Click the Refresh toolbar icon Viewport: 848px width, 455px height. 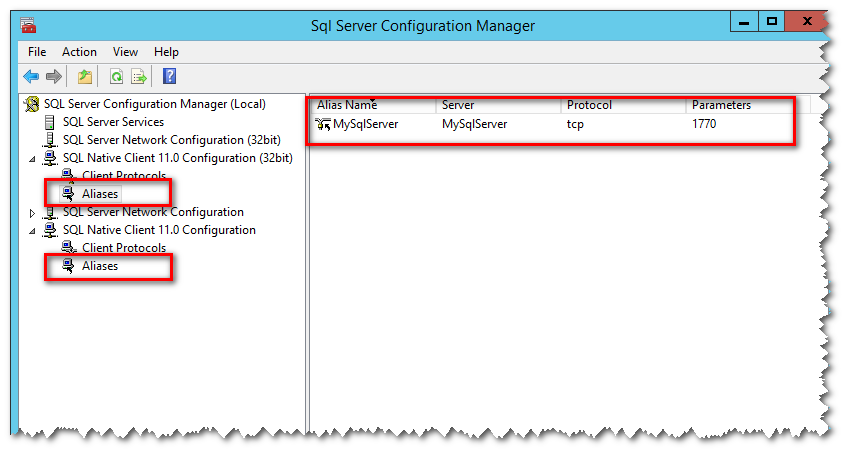click(116, 76)
